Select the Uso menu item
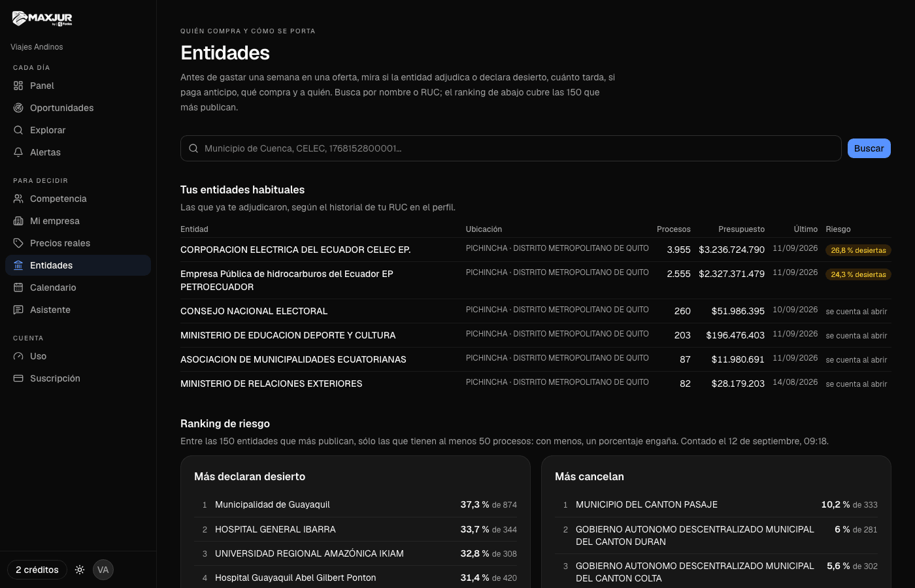This screenshot has width=915, height=588. click(78, 356)
